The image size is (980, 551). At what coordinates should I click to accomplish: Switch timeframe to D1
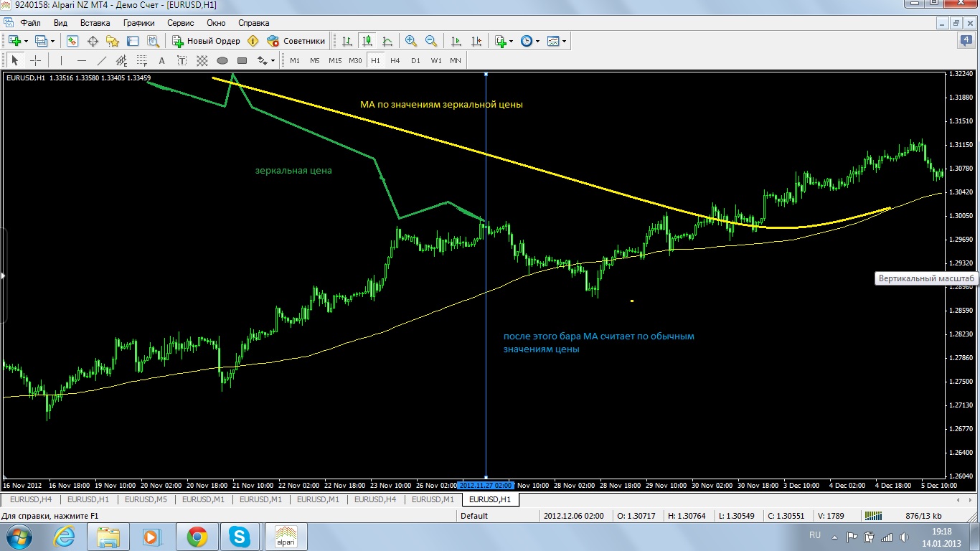point(415,60)
